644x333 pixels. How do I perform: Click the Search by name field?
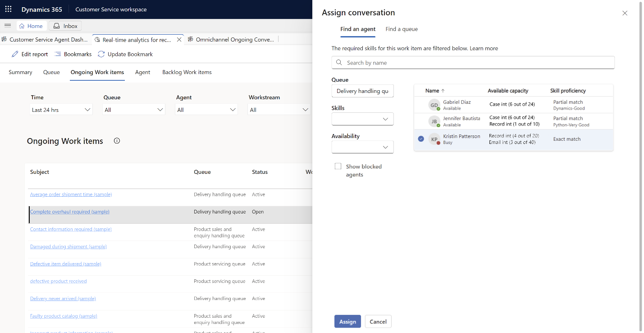pyautogui.click(x=473, y=63)
